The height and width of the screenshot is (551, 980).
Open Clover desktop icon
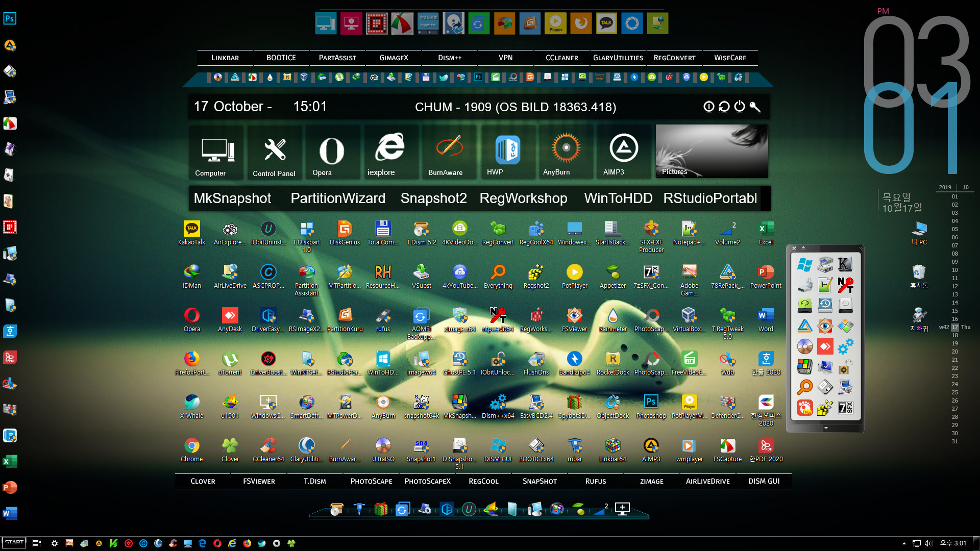(230, 449)
